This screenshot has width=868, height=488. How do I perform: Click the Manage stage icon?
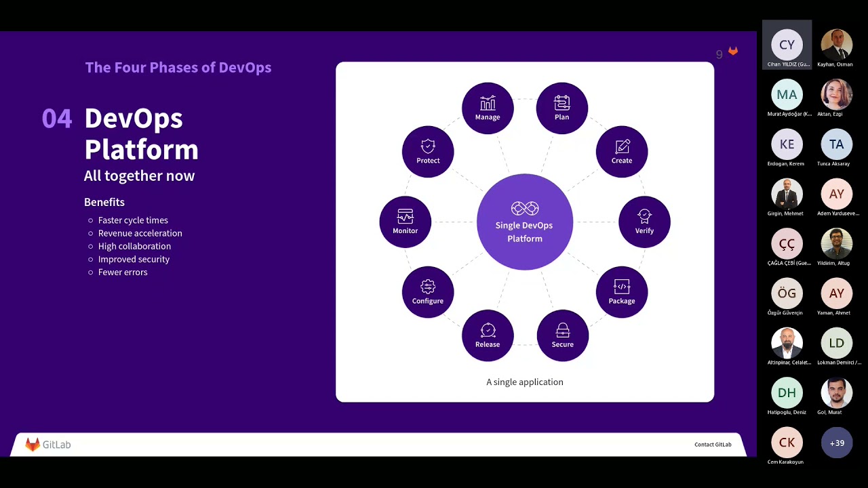pos(488,108)
